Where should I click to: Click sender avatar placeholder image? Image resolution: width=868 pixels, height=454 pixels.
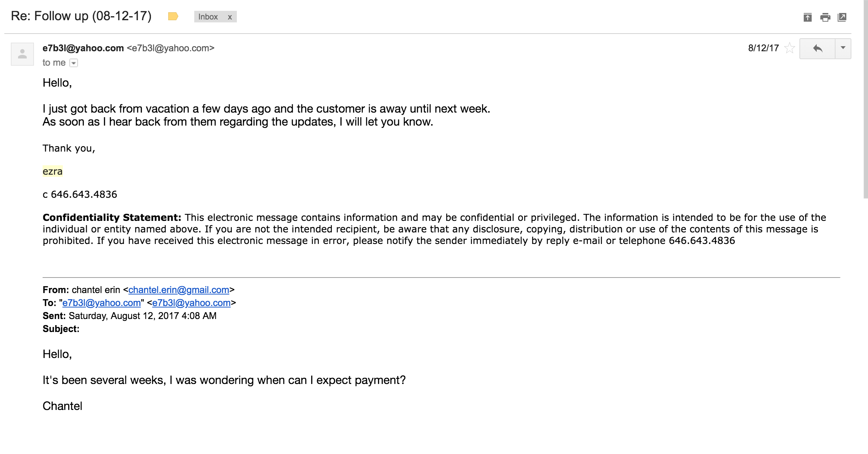[22, 54]
